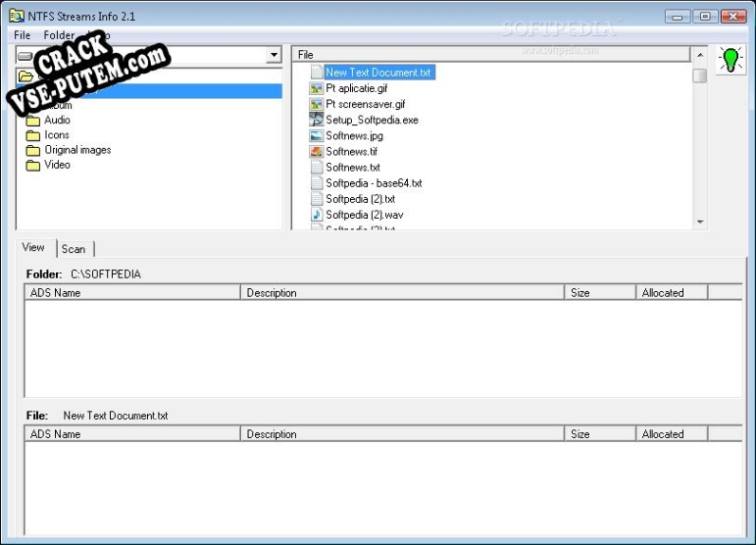Select the Audio folder in tree

(57, 120)
